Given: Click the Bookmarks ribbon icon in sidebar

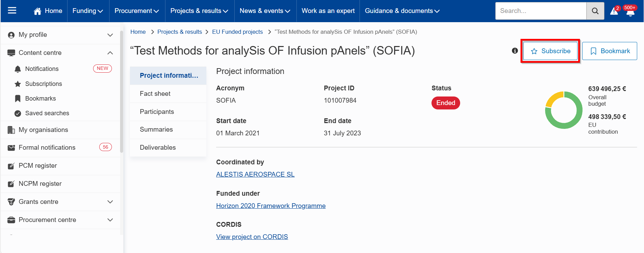Looking at the screenshot, I should click(x=18, y=99).
